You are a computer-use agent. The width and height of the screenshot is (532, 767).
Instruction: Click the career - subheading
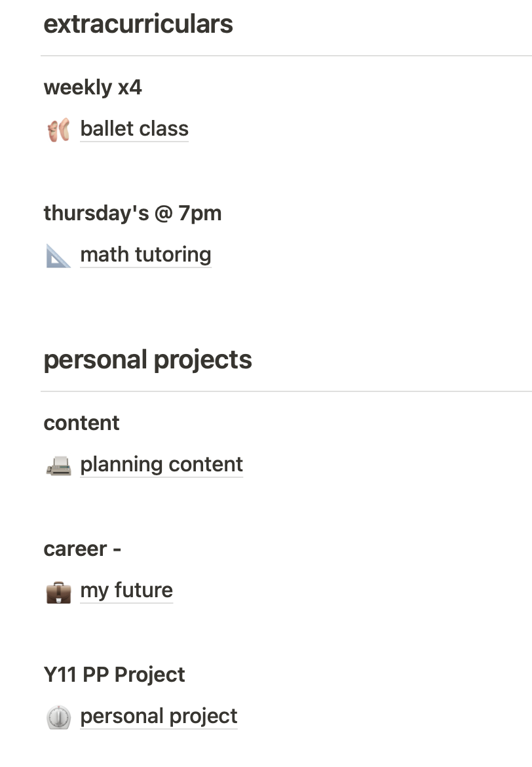(82, 549)
